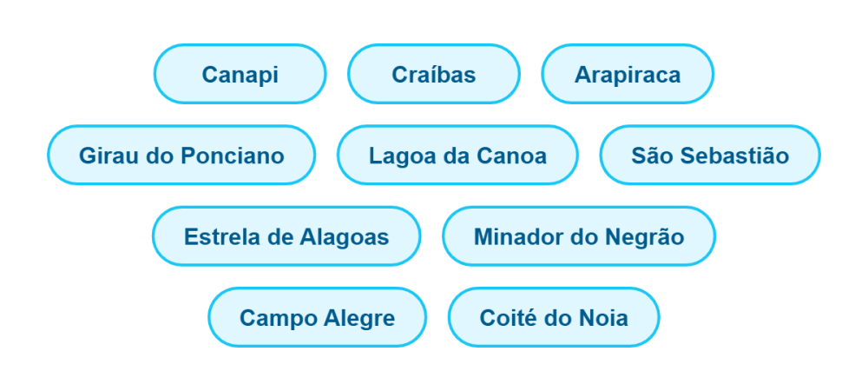The image size is (868, 391).
Task: Pick the Minador do Negrão tag
Action: pos(578,236)
